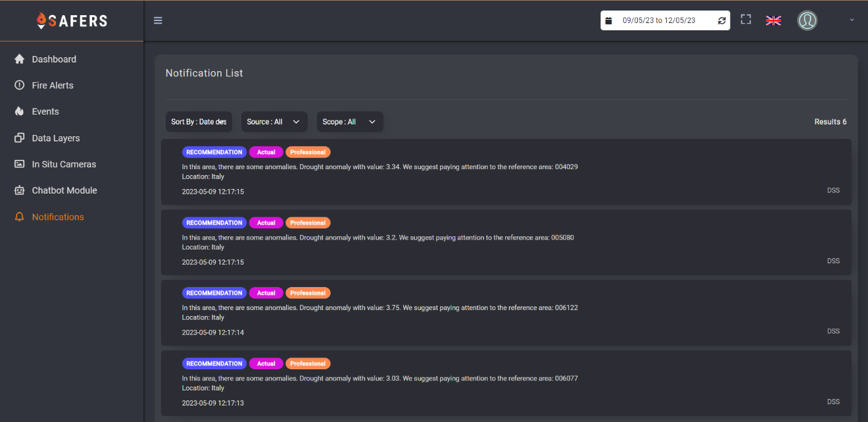Change language via UK flag
The width and height of the screenshot is (868, 422).
coord(773,20)
